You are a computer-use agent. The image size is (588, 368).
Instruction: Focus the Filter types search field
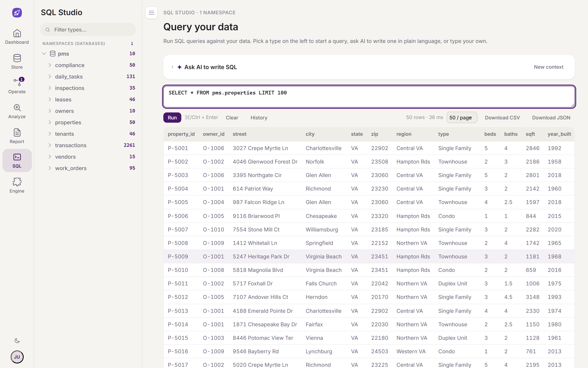pyautogui.click(x=88, y=30)
